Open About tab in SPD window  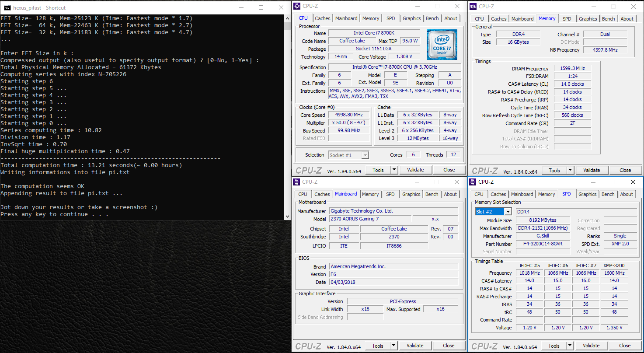(627, 194)
